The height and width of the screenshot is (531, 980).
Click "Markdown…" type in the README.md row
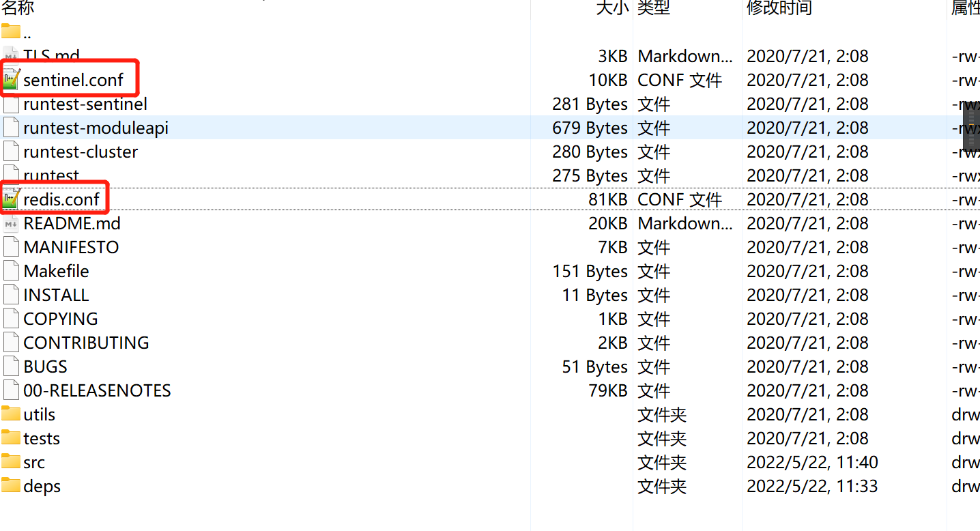pyautogui.click(x=685, y=223)
